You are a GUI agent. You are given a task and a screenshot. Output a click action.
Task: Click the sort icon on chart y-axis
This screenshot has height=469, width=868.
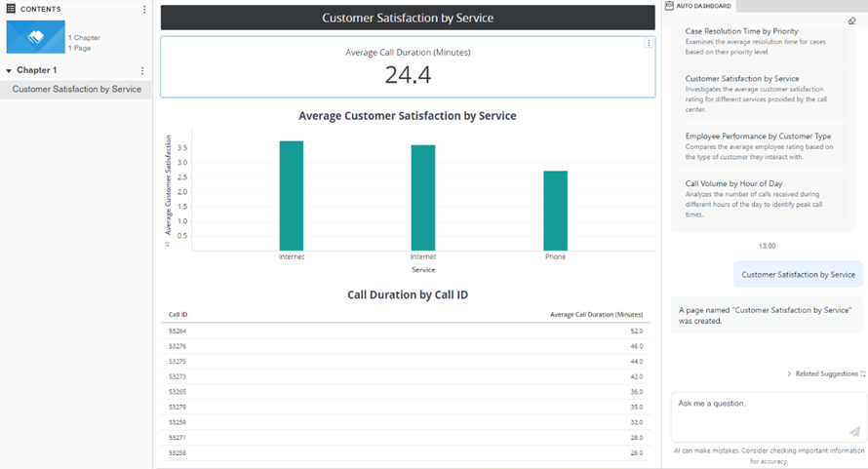tap(167, 245)
